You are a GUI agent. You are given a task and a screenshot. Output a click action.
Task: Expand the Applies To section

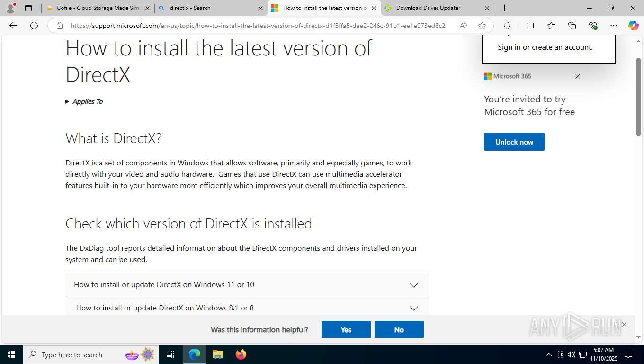click(x=84, y=101)
